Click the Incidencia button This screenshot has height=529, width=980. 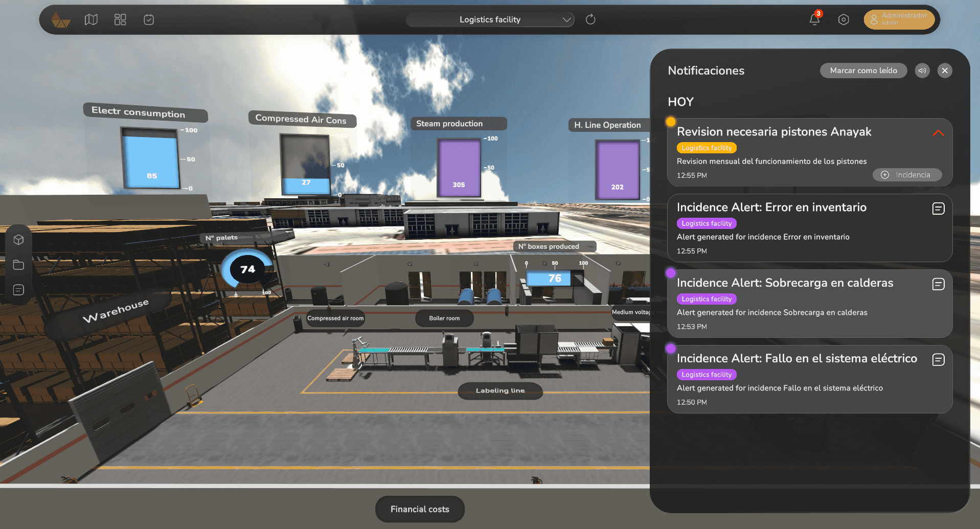tap(907, 175)
